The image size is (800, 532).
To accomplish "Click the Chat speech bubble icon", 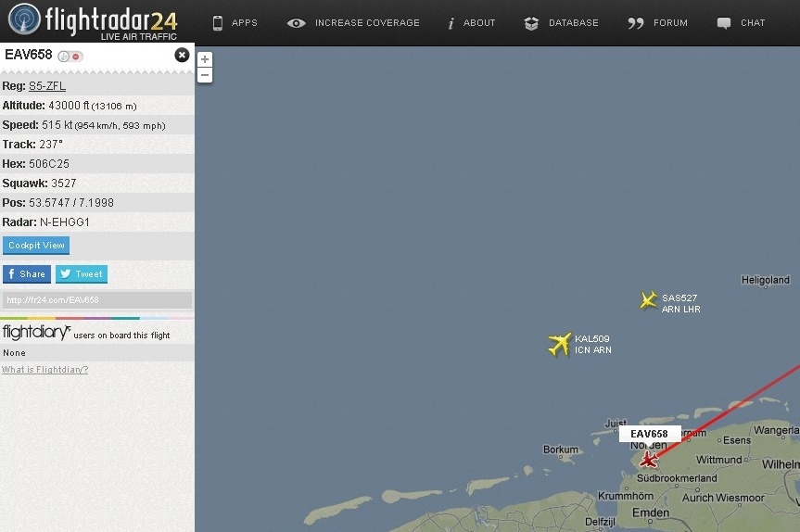I will tap(723, 23).
